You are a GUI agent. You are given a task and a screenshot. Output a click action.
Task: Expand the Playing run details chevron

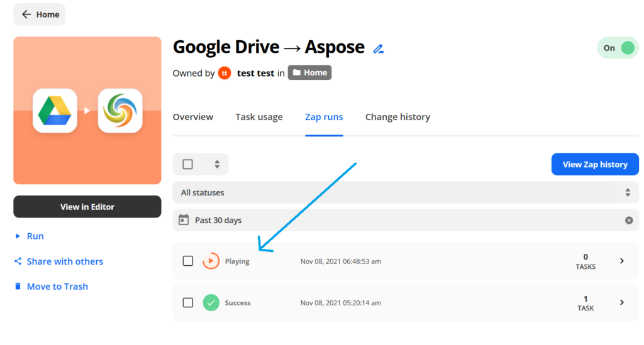(x=622, y=261)
